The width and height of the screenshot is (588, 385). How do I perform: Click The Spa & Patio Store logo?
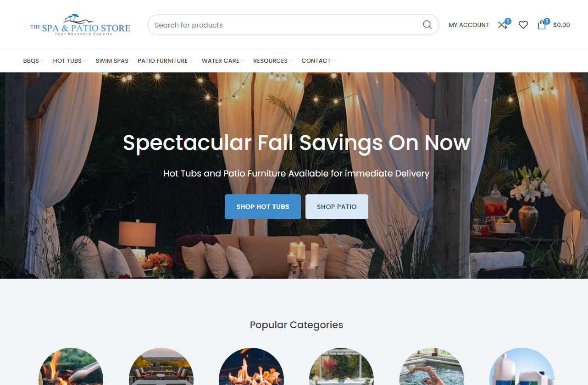[80, 25]
